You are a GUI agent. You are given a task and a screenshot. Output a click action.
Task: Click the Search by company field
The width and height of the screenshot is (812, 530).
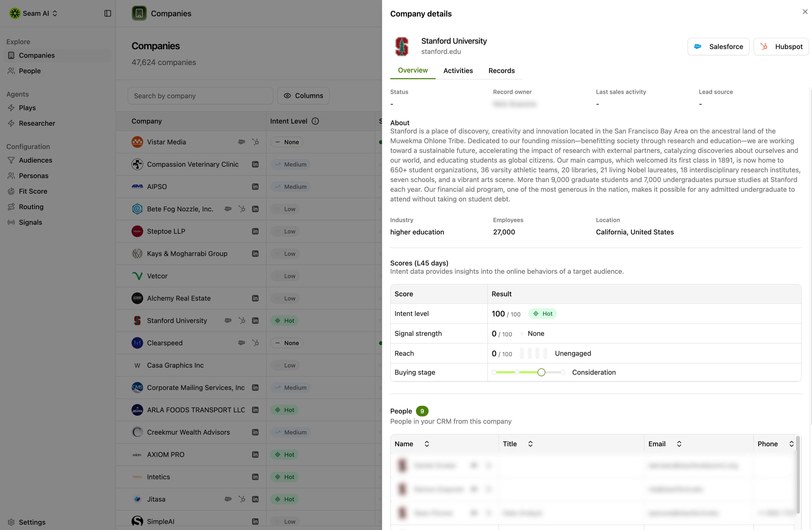200,96
